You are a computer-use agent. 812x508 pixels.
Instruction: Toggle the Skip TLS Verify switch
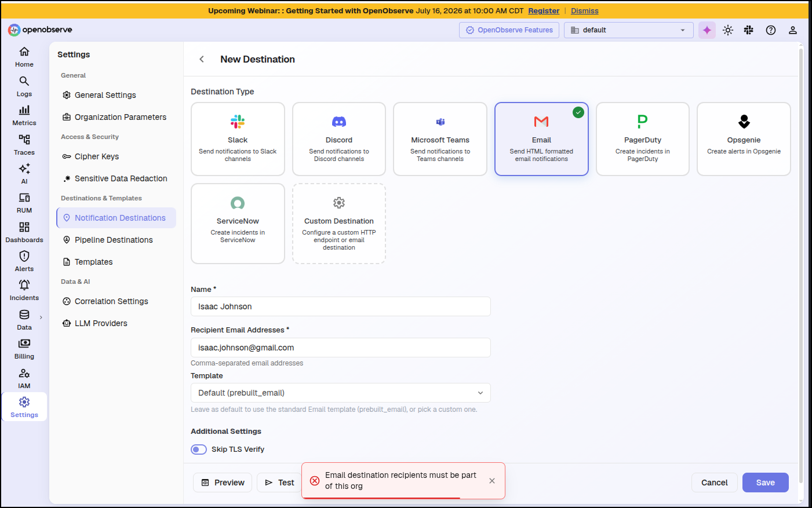(199, 449)
